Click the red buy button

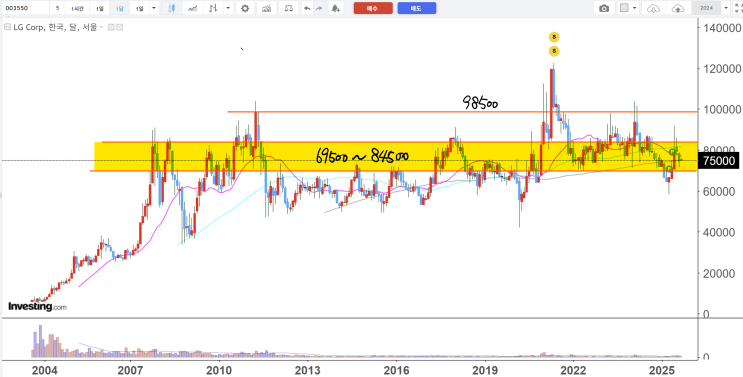tap(373, 8)
